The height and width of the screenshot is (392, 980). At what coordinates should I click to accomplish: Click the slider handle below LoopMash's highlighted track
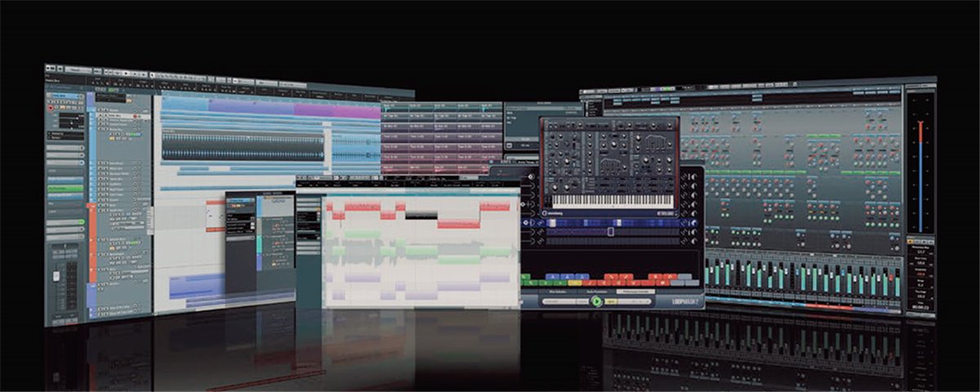[609, 232]
